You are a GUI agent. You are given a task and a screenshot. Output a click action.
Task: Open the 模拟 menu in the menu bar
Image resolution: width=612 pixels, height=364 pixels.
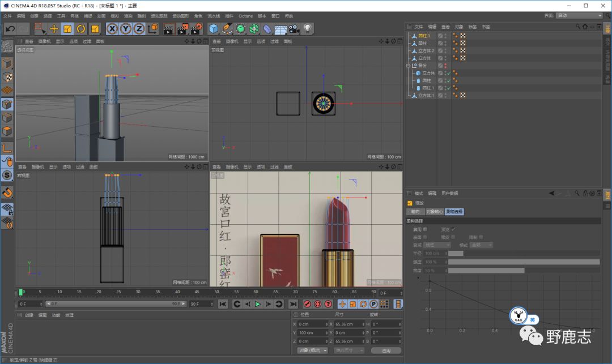click(x=115, y=16)
